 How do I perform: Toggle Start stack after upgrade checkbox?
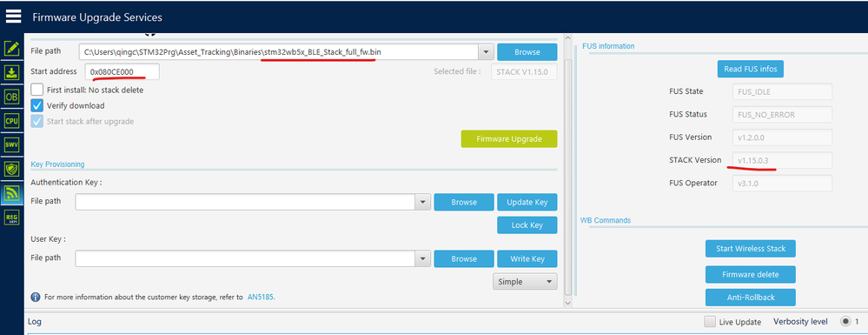click(x=37, y=121)
